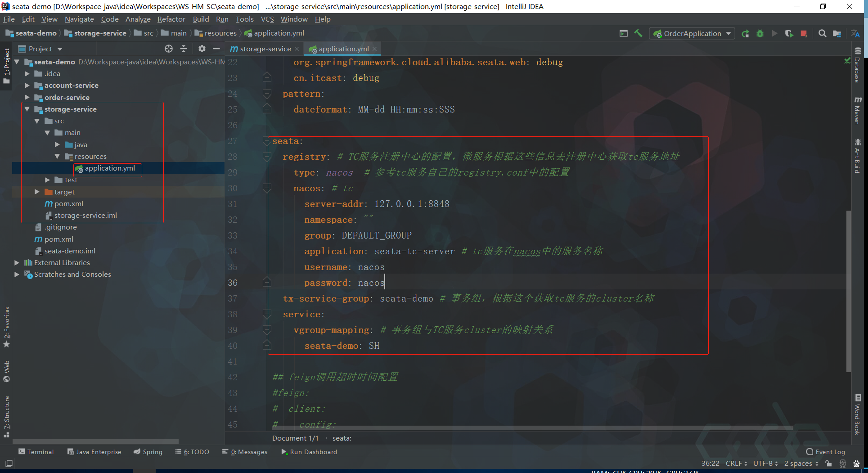Fold the vgroup-mapping block on line 39
Screen dimensions: 868x473
click(267, 330)
